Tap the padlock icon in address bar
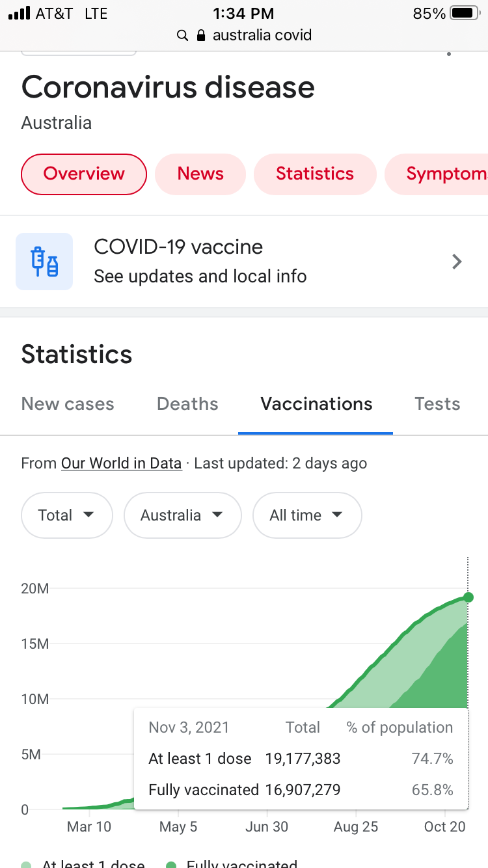The image size is (488, 868). 201,35
